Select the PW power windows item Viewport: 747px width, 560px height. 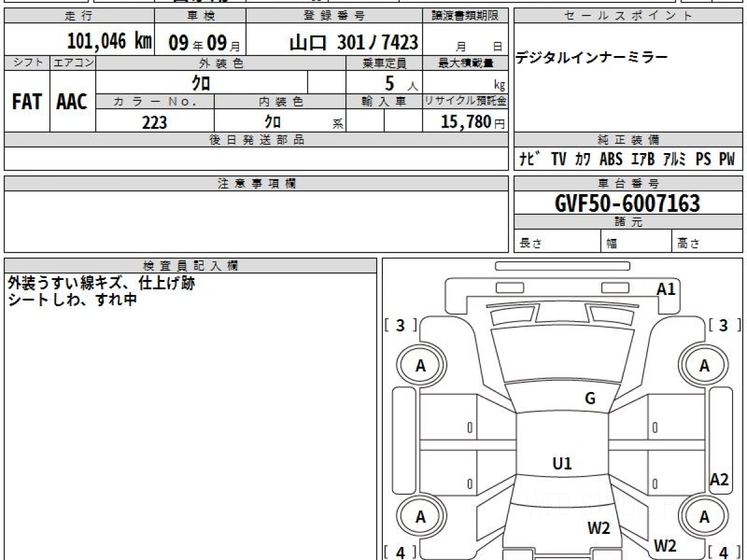[727, 159]
